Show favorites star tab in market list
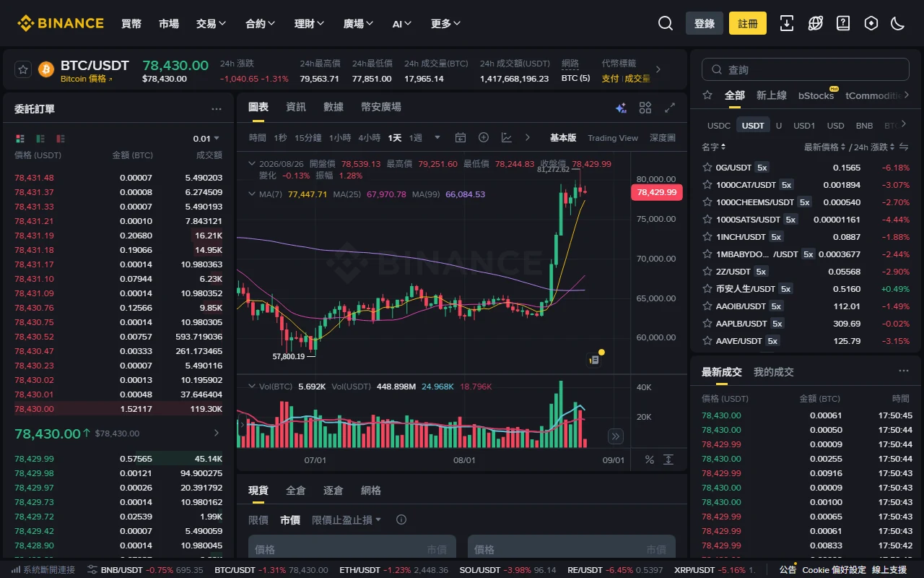Image resolution: width=924 pixels, height=578 pixels. (x=707, y=95)
